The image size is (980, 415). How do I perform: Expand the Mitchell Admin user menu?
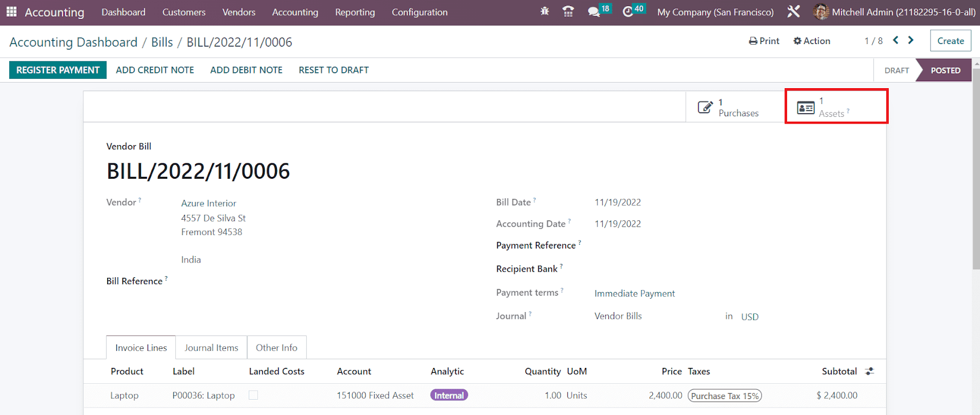(x=894, y=12)
